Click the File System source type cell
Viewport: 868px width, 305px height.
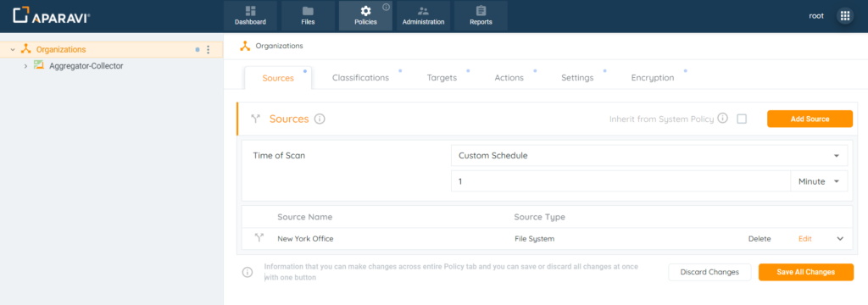point(534,239)
